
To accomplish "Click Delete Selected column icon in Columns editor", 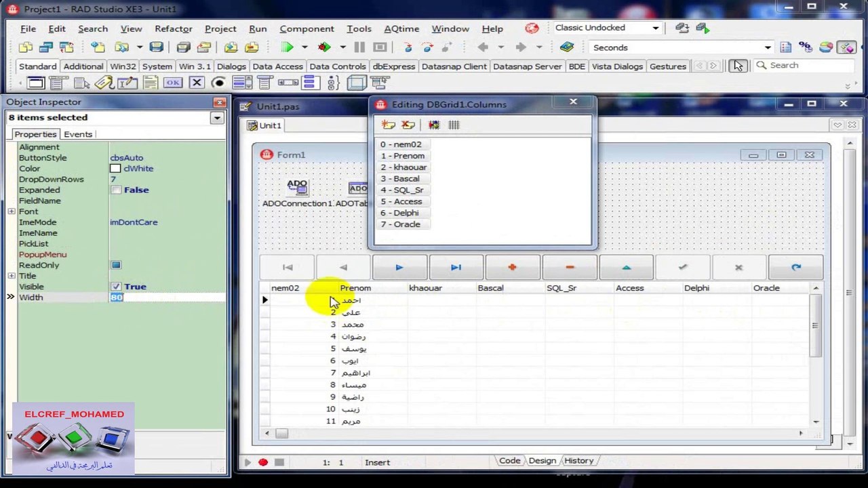I will tap(408, 125).
